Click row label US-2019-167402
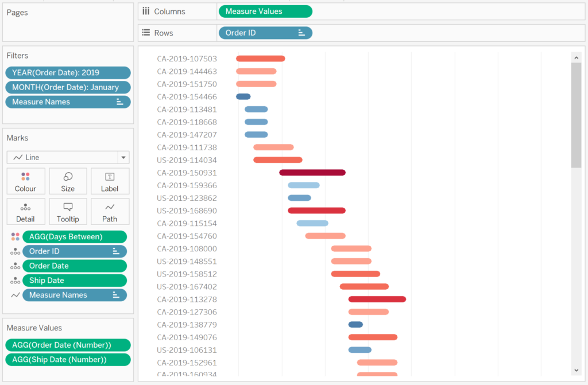 tap(187, 287)
